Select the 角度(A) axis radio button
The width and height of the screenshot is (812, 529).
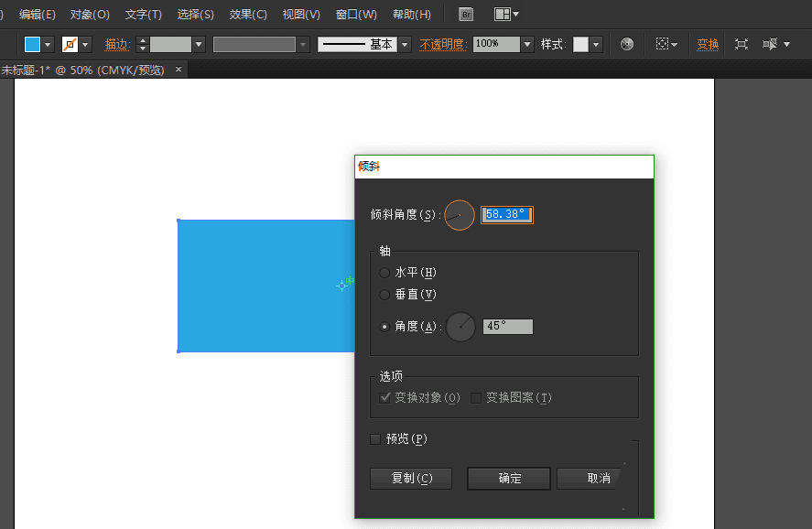point(384,327)
